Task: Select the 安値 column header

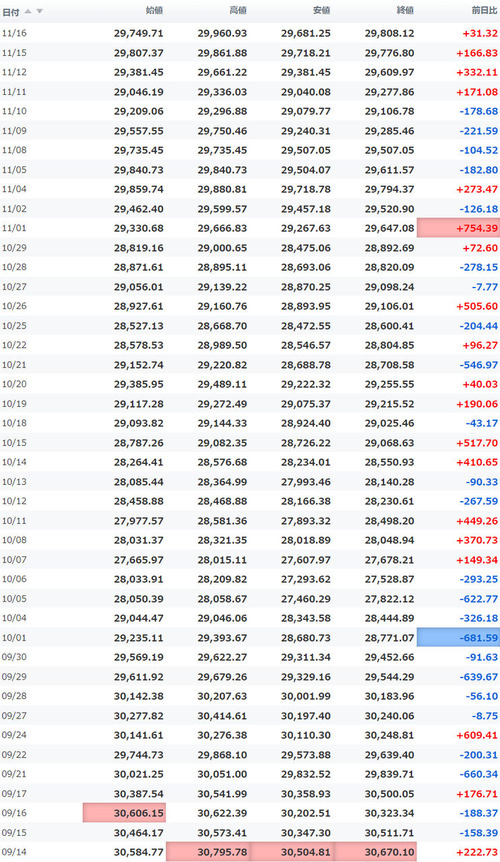Action: point(321,10)
